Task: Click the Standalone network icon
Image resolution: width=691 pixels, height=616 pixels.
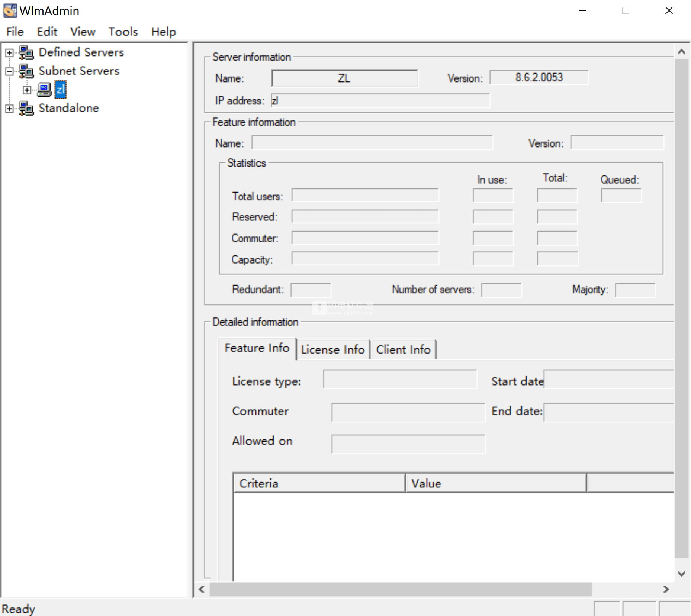Action: coord(26,108)
